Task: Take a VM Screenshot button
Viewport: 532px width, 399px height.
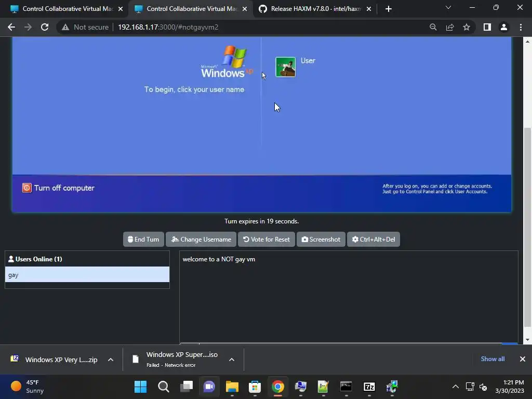Action: click(x=321, y=240)
